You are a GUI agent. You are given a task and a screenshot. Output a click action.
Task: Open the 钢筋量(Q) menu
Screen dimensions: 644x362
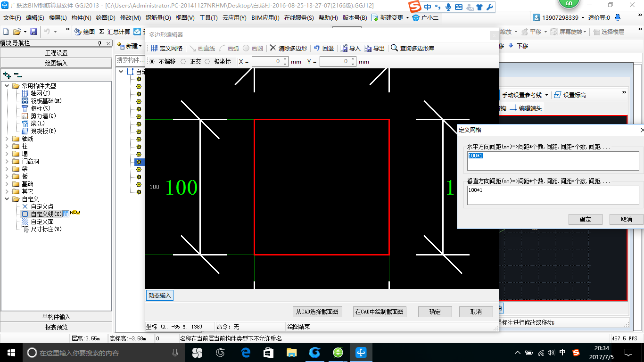pyautogui.click(x=158, y=17)
